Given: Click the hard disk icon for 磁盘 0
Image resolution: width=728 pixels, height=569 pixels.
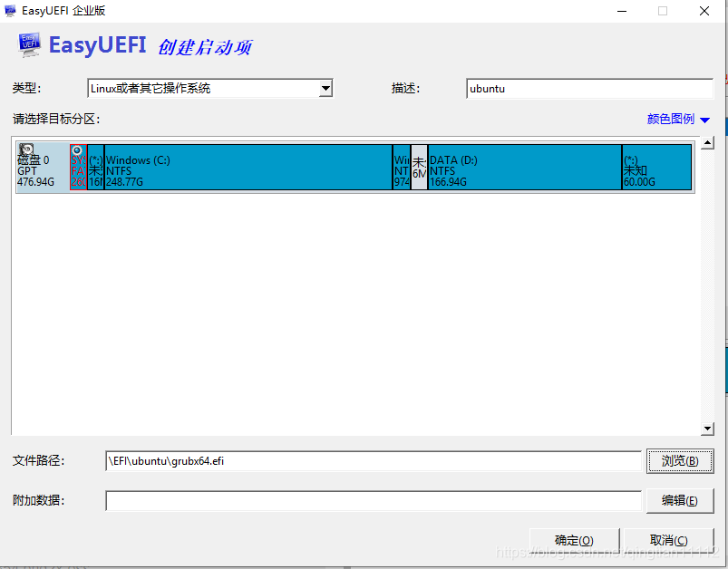Looking at the screenshot, I should coord(26,149).
